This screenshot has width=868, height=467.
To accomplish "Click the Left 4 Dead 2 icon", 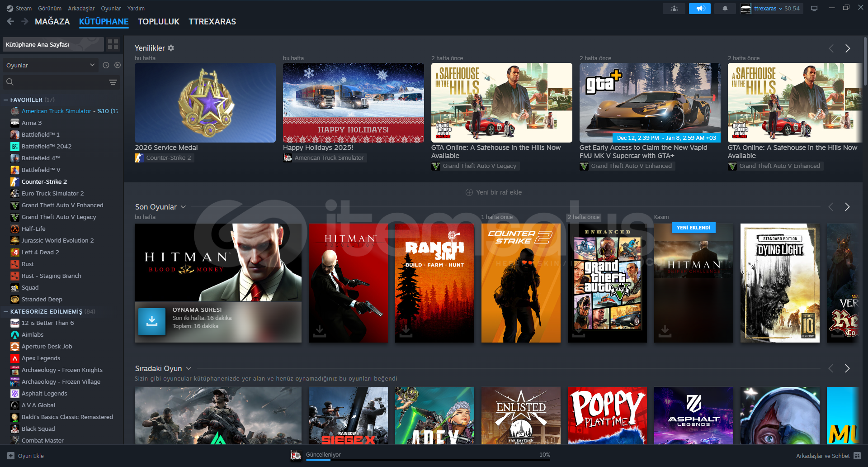I will [x=15, y=252].
